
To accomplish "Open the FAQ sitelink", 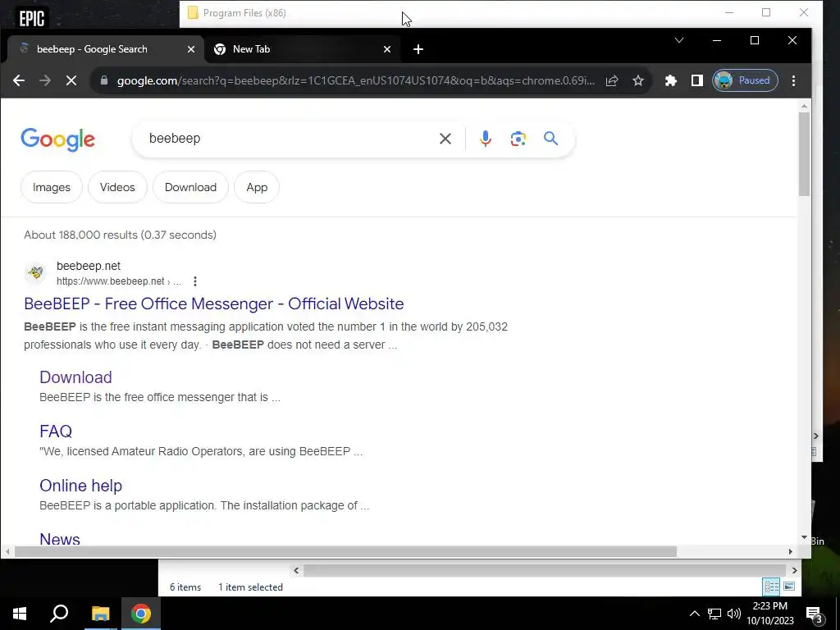I will (x=56, y=431).
